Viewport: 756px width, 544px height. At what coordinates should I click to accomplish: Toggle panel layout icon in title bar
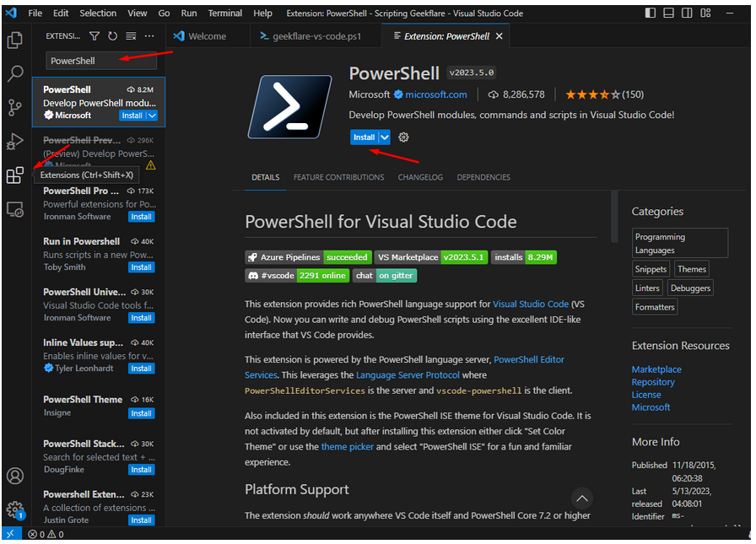tap(669, 13)
